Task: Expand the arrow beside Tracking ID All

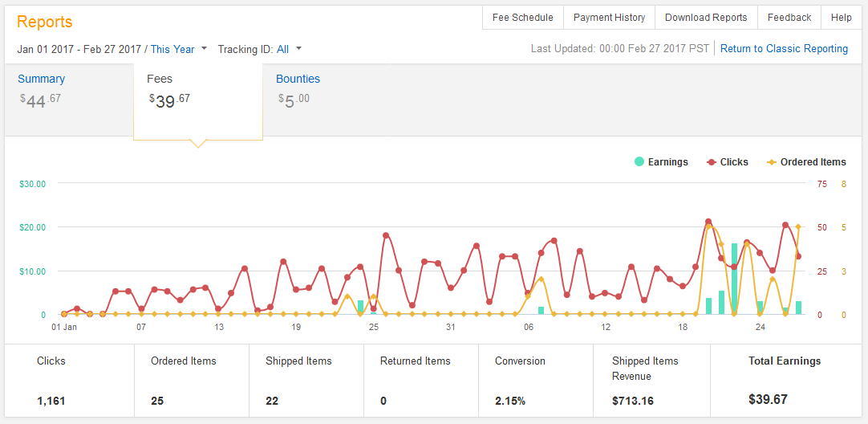Action: (x=299, y=49)
